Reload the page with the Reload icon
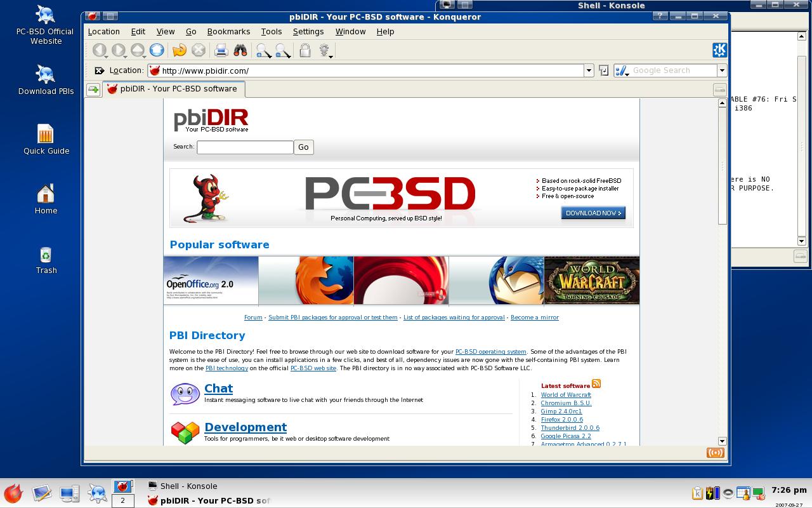 coord(180,50)
